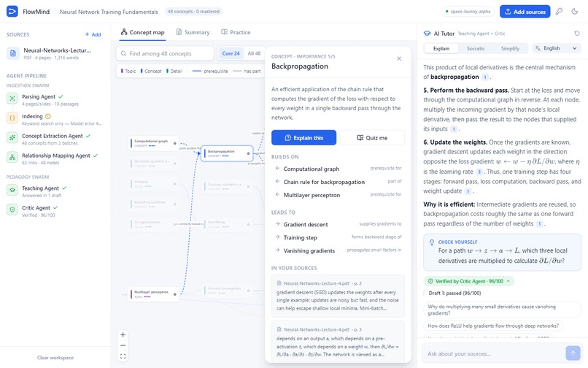Screen dimensions: 588x368
Task: Select the Explain tutor mode
Action: click(x=441, y=48)
